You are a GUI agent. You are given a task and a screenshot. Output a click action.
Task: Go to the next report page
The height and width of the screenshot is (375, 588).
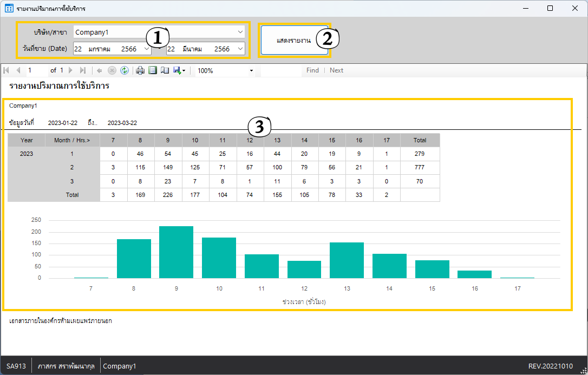(x=70, y=70)
